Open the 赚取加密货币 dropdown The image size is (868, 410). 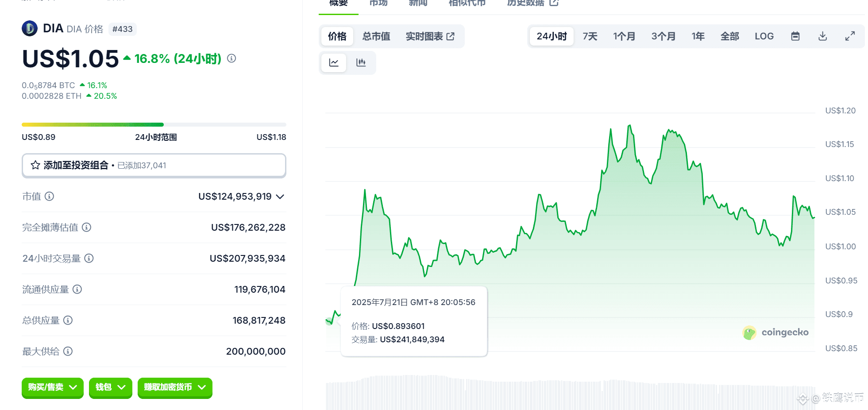pyautogui.click(x=175, y=387)
